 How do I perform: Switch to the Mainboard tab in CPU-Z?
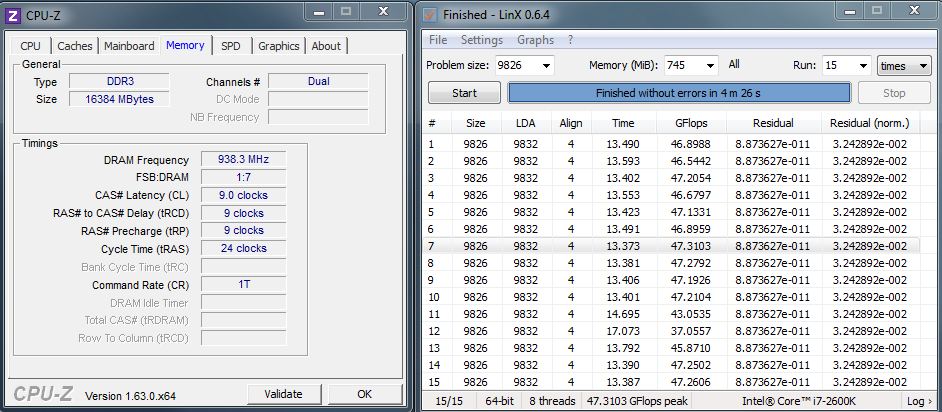coord(129,46)
